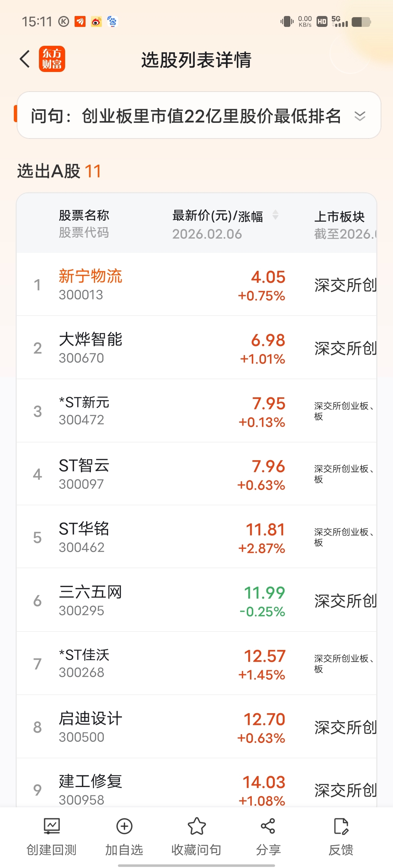Tap the 反馈 feedback icon
Screen dimensions: 393x868
pos(341,826)
